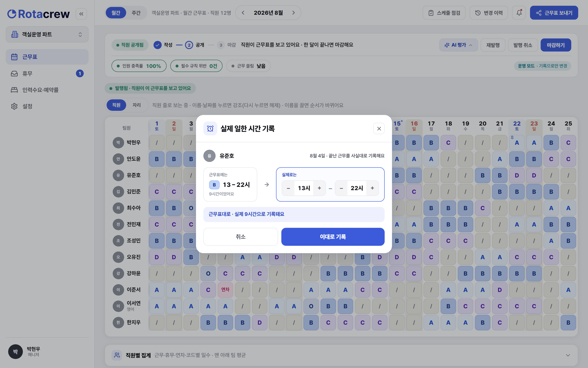Click 취소 in the dialog
This screenshot has height=368, width=588.
(241, 237)
